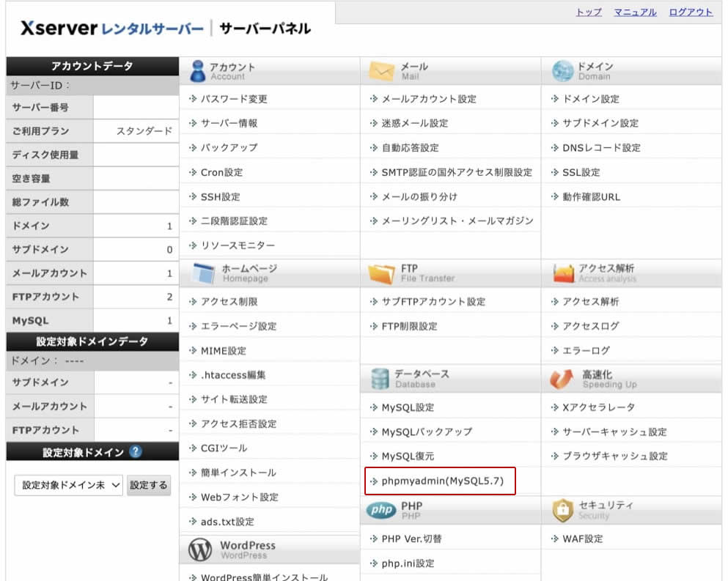Open MySQL設定
This screenshot has height=581, width=728.
click(x=408, y=407)
